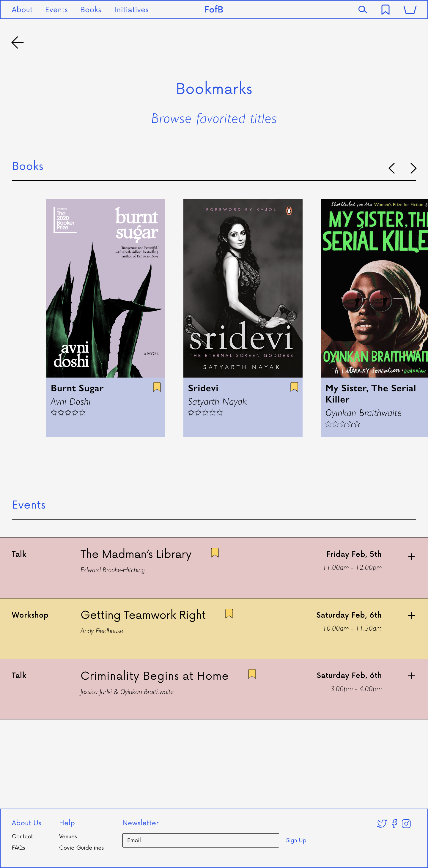Viewport: 428px width, 868px height.
Task: Expand Getting Teamwork Right event details
Action: click(411, 616)
